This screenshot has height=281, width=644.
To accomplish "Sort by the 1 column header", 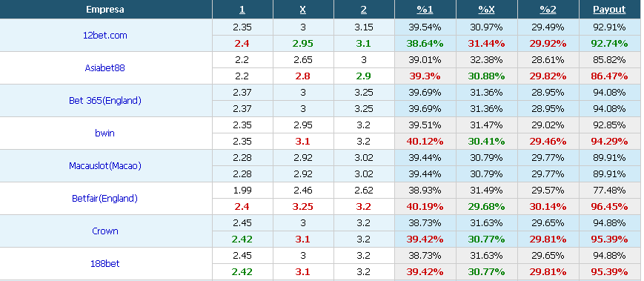I will pos(242,10).
